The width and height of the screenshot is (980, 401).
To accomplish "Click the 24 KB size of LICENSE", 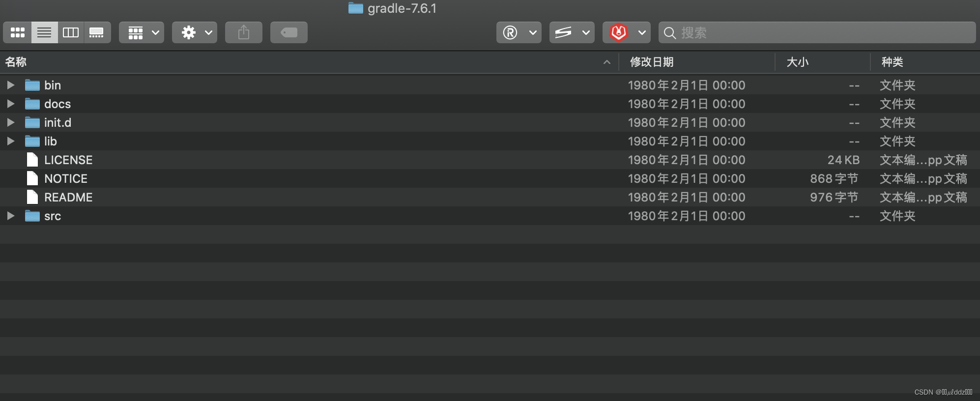I will 843,160.
